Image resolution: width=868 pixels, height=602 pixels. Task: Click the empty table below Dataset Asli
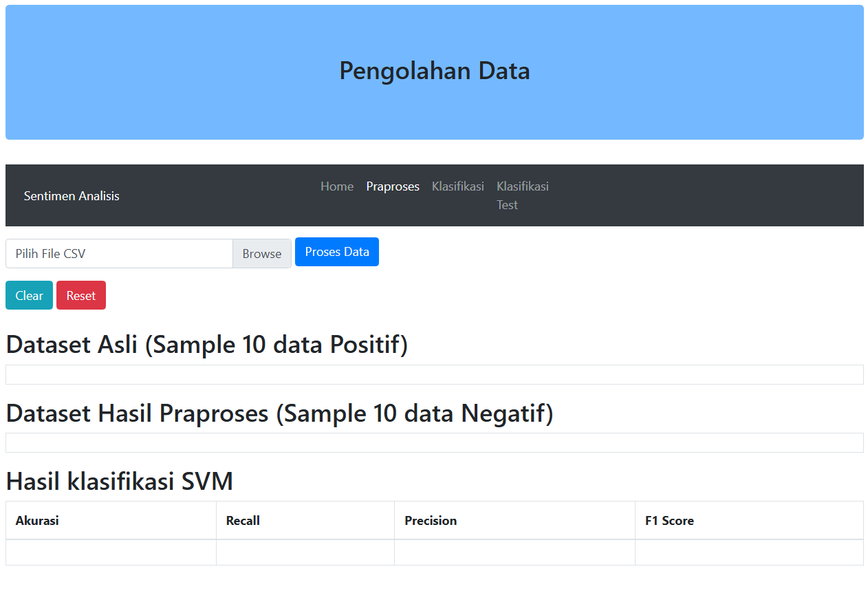point(434,375)
